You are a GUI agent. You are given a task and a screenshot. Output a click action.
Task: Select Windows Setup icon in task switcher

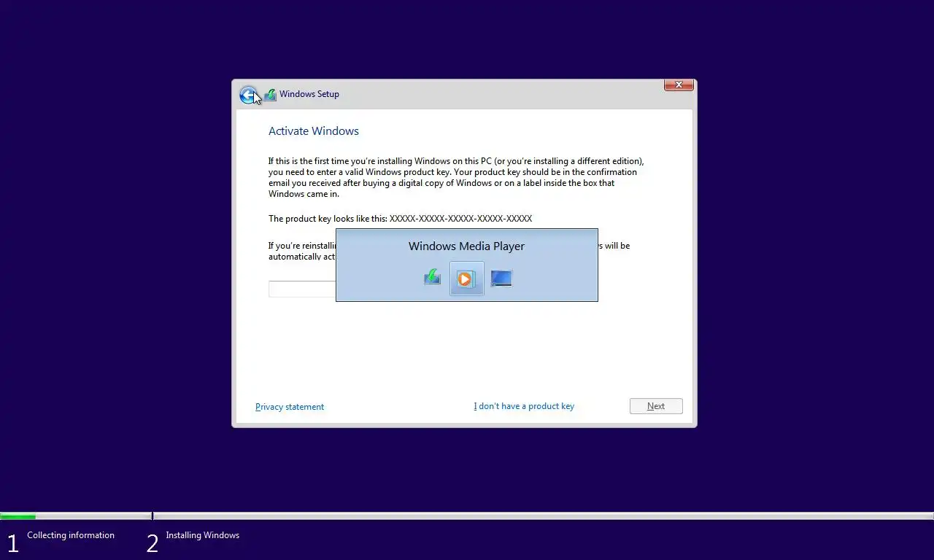[x=432, y=277]
